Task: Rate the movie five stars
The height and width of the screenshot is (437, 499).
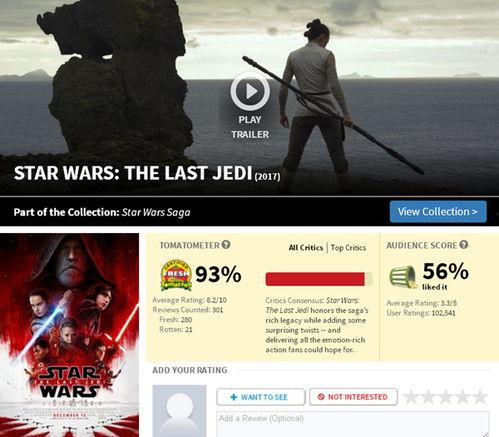Action: click(480, 397)
